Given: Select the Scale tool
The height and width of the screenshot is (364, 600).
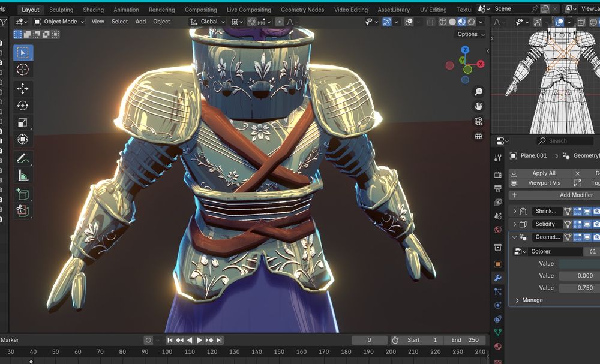Looking at the screenshot, I should [x=23, y=122].
